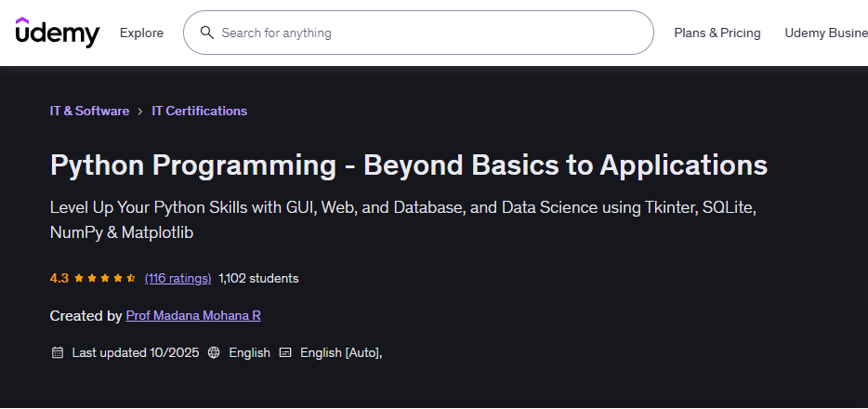Click the orange star rating icons
868x409 pixels.
105,278
